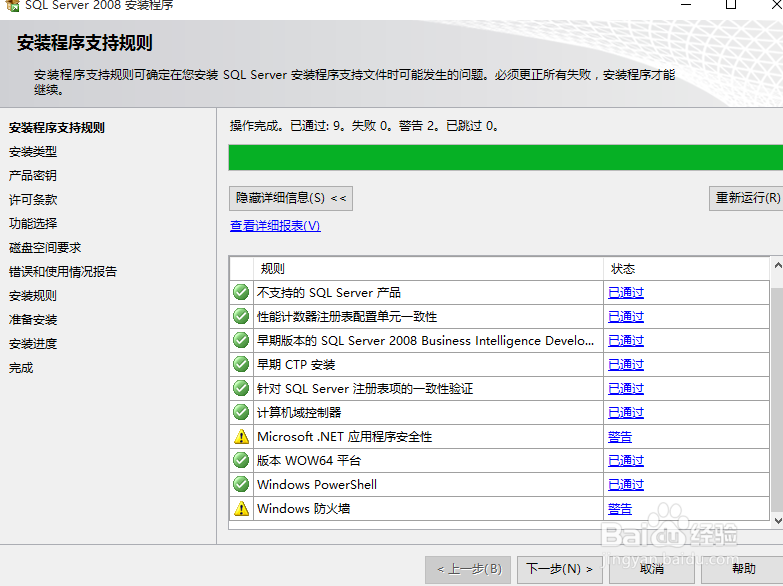Select 准备安装 step in sidebar
The image size is (783, 586).
pyautogui.click(x=33, y=319)
